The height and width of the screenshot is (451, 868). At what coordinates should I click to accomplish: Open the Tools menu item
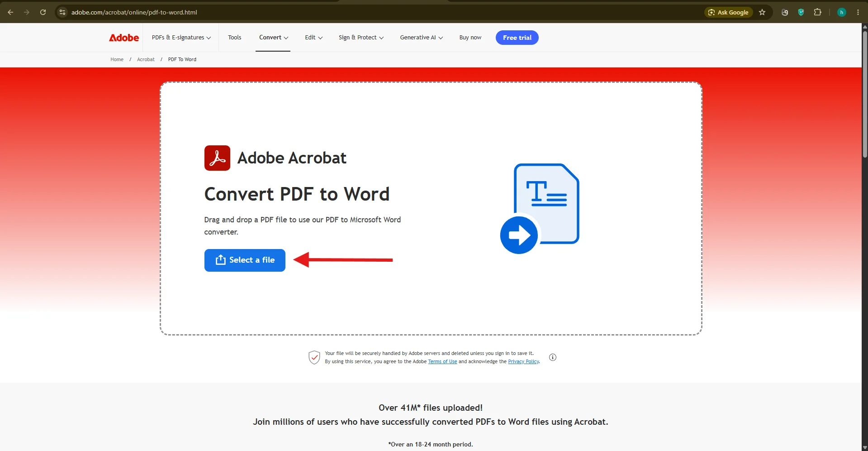point(235,38)
